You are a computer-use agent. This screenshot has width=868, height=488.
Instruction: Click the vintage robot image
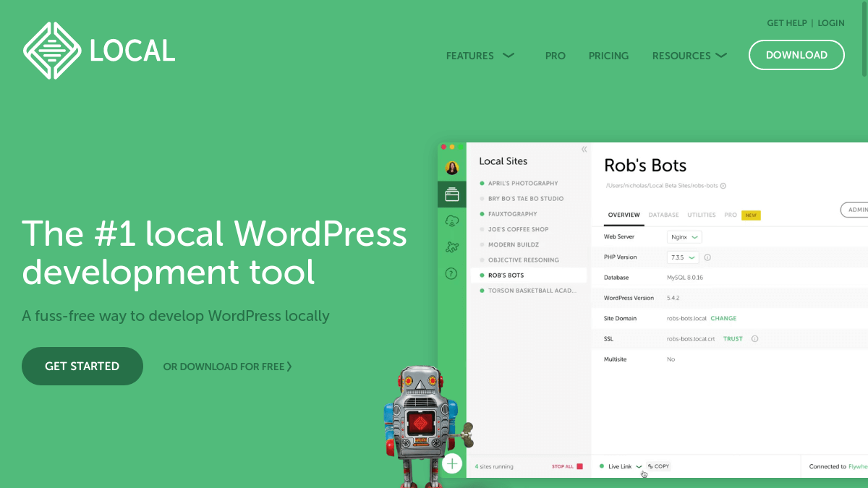click(x=427, y=427)
